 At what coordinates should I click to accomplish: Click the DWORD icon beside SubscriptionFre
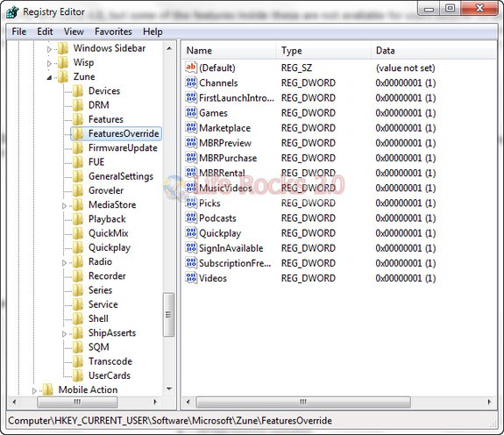[191, 263]
